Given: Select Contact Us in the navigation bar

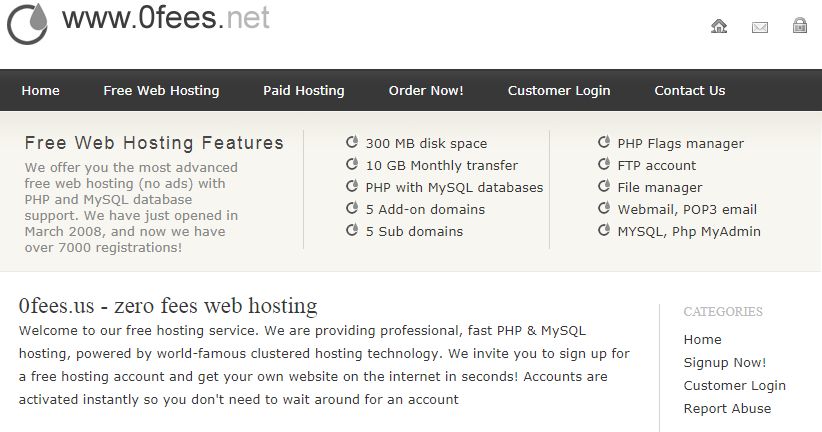Looking at the screenshot, I should point(689,90).
